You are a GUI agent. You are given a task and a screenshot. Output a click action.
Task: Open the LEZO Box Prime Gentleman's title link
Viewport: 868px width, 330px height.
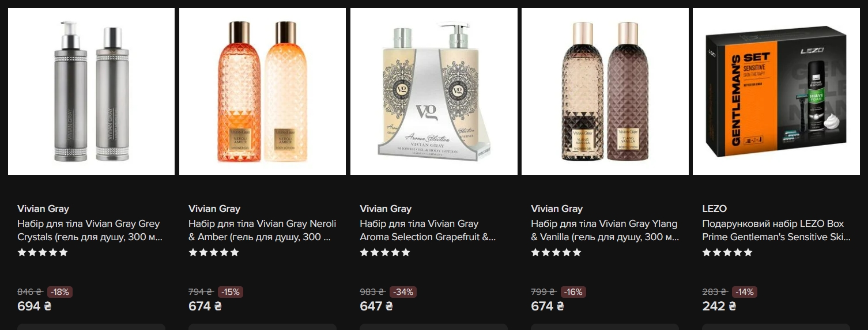click(x=776, y=230)
